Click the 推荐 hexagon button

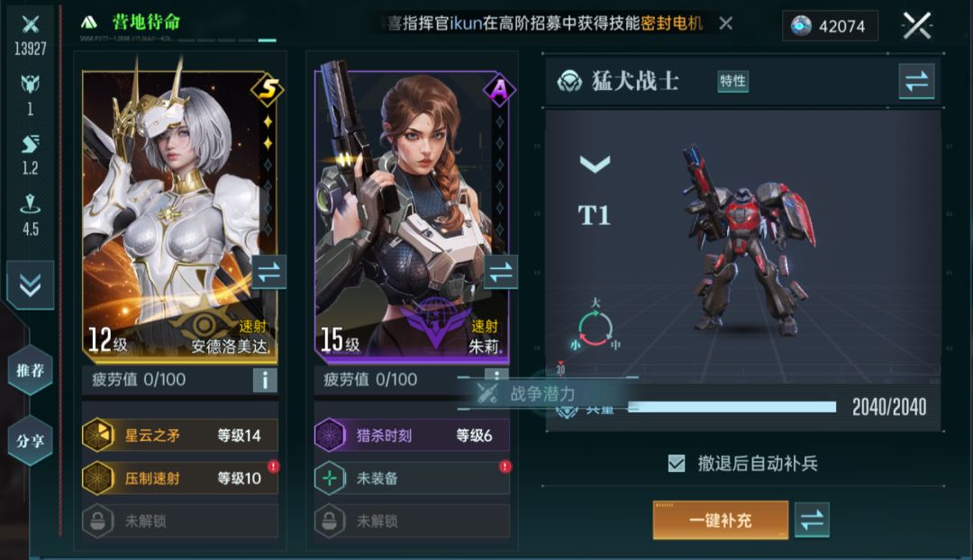pyautogui.click(x=30, y=370)
